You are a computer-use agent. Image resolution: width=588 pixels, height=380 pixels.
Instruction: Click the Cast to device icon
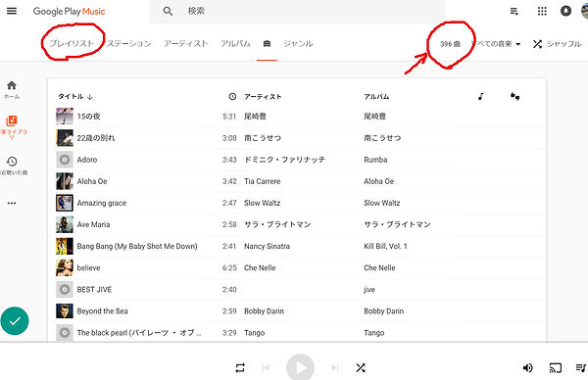(x=556, y=368)
